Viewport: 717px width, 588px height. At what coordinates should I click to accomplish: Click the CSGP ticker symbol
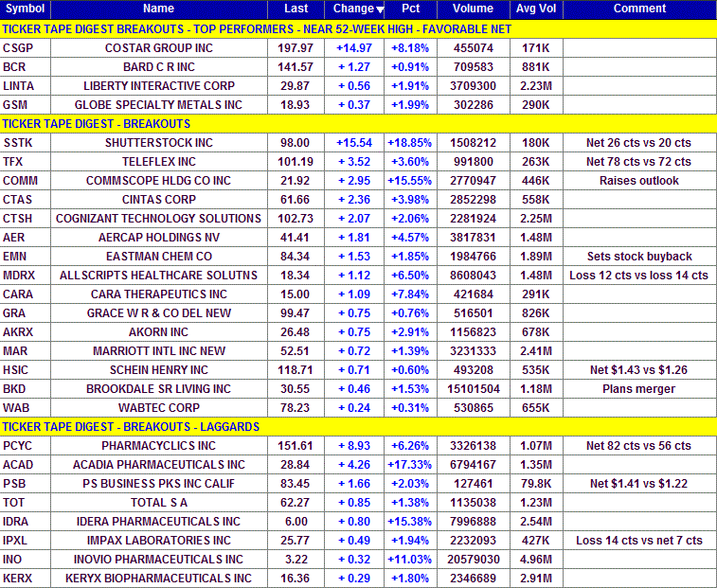(x=18, y=48)
